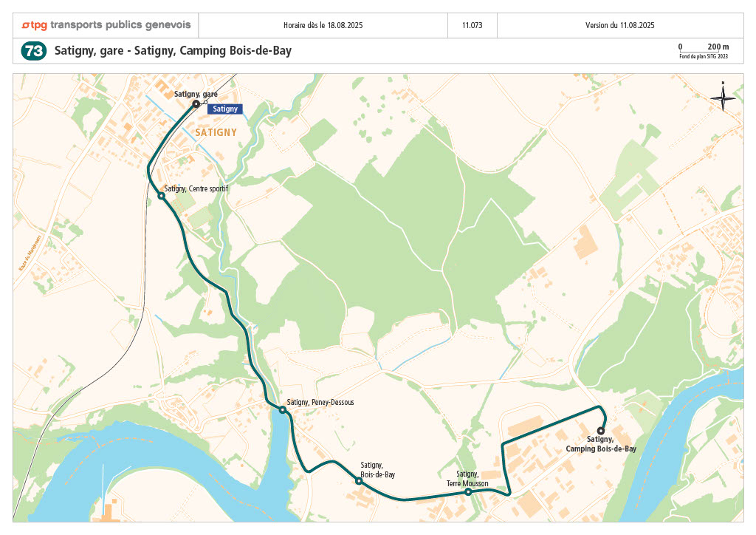Select the Bois-de-Bay stop circle on the route

click(x=359, y=481)
